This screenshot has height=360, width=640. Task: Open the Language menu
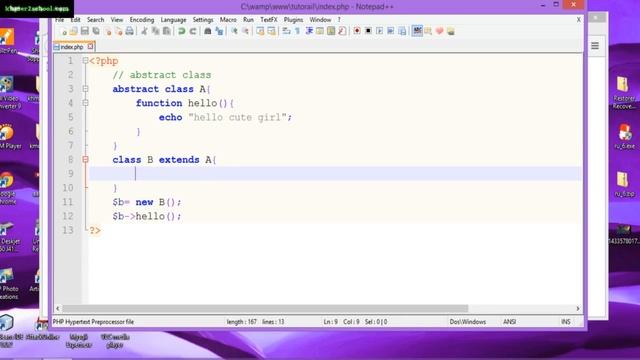click(x=173, y=20)
